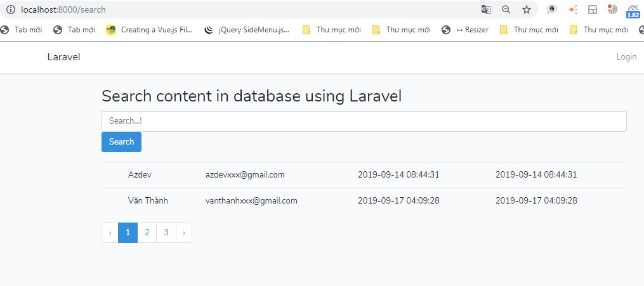This screenshot has height=286, width=644.
Task: Open 'Creating a Vue.js Fil...' bookmark
Action: [x=150, y=30]
